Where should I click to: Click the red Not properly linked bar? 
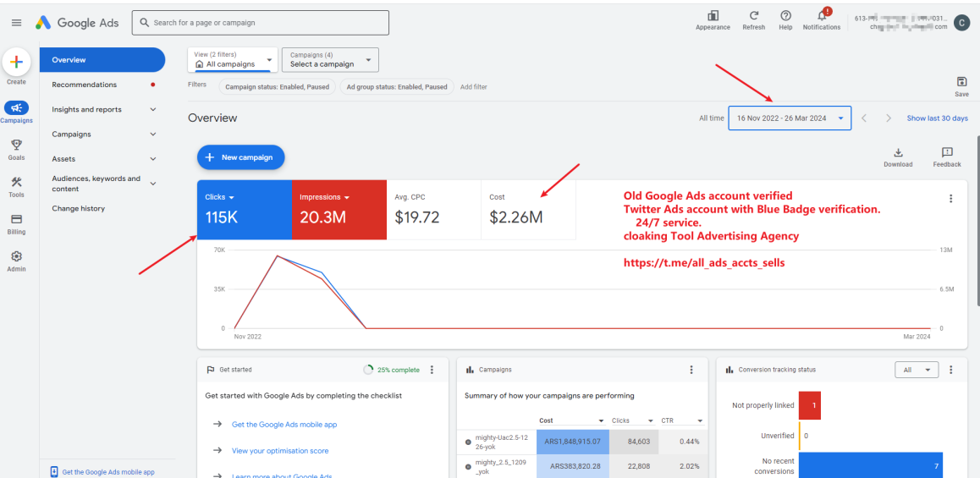(809, 405)
